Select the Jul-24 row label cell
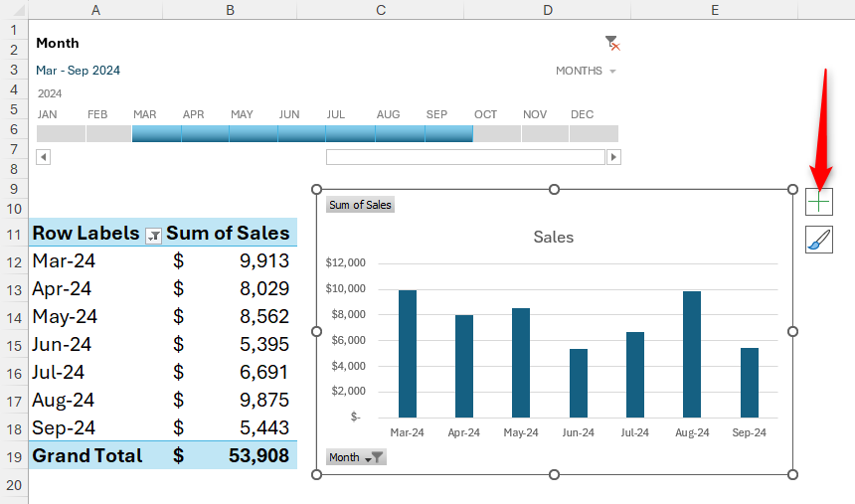Viewport: 855px width, 504px height. (x=95, y=372)
